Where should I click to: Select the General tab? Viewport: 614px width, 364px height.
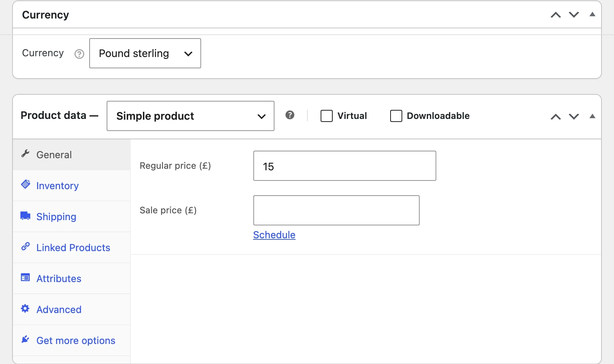(72, 155)
